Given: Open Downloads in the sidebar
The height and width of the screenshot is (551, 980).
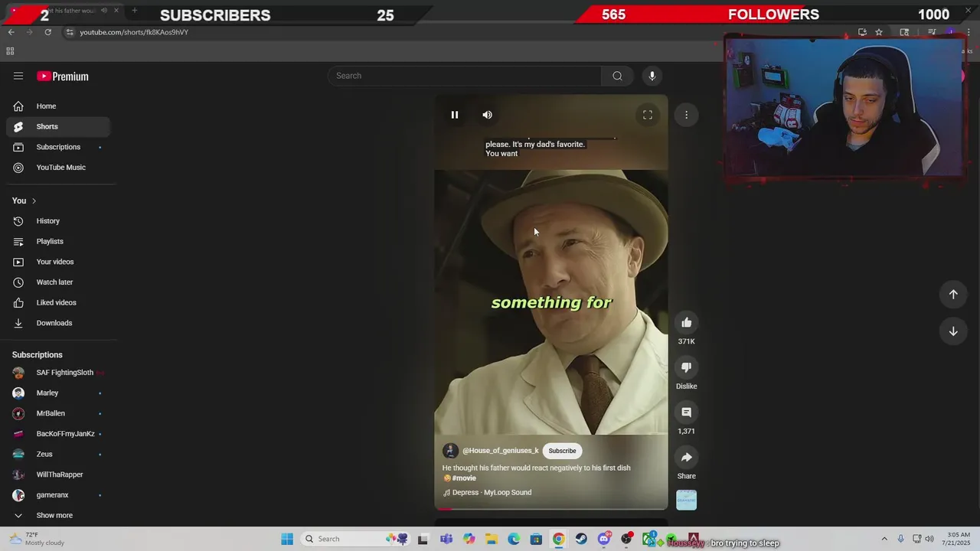Looking at the screenshot, I should click(x=58, y=323).
